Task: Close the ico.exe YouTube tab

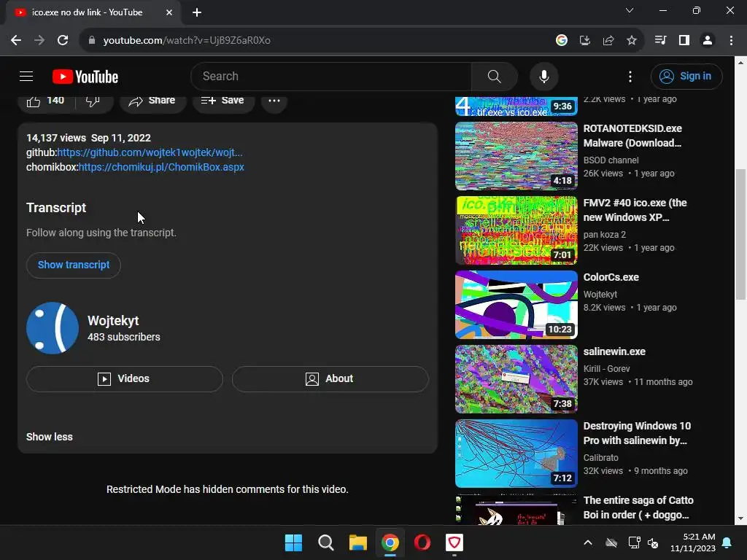Action: pos(169,12)
